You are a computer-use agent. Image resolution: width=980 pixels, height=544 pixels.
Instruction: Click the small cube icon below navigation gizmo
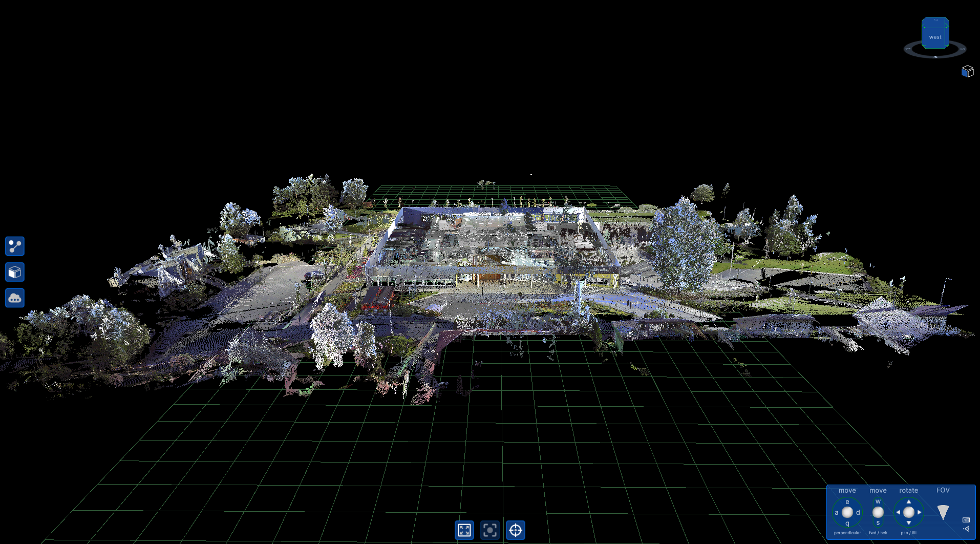[x=968, y=72]
